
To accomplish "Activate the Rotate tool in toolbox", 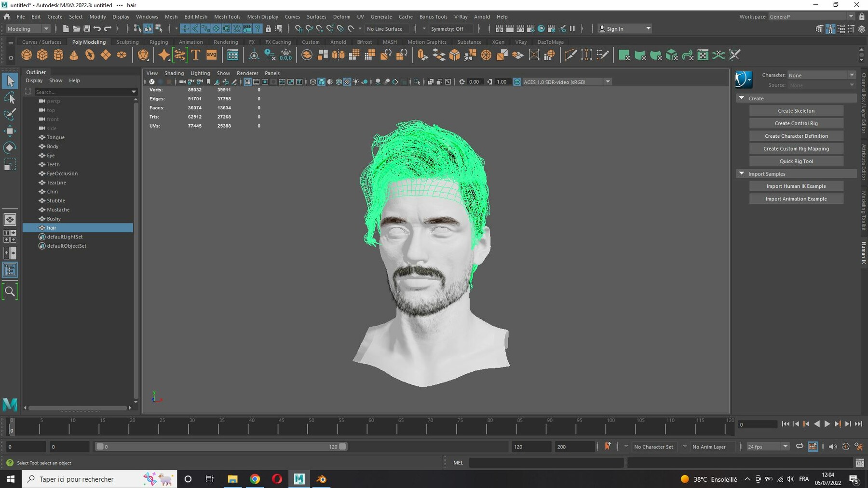I will tap(10, 147).
